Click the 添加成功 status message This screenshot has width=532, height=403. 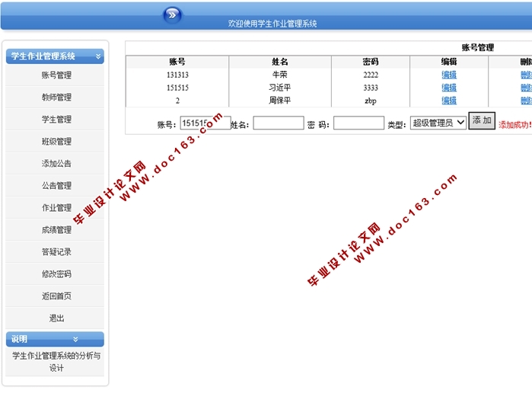click(514, 125)
